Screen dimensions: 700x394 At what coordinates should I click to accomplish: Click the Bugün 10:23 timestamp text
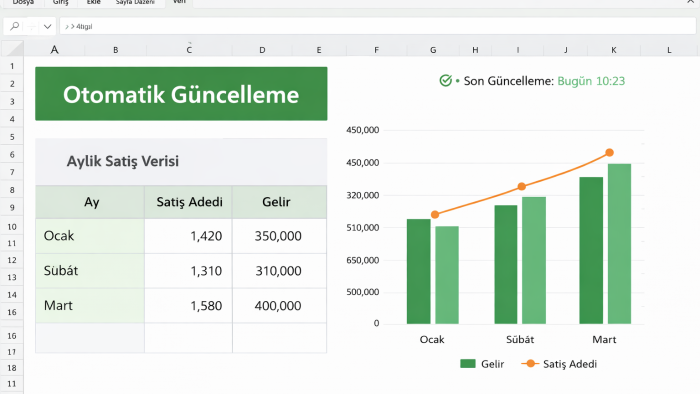tap(591, 81)
